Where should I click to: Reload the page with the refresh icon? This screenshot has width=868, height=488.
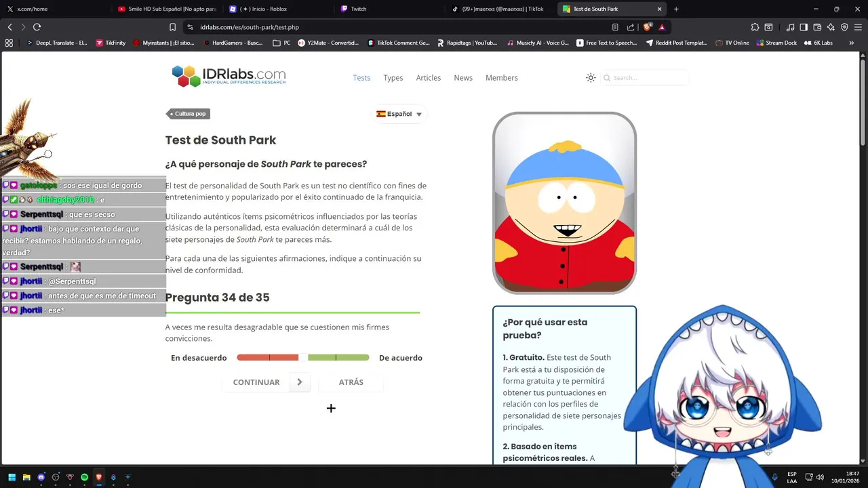point(37,27)
